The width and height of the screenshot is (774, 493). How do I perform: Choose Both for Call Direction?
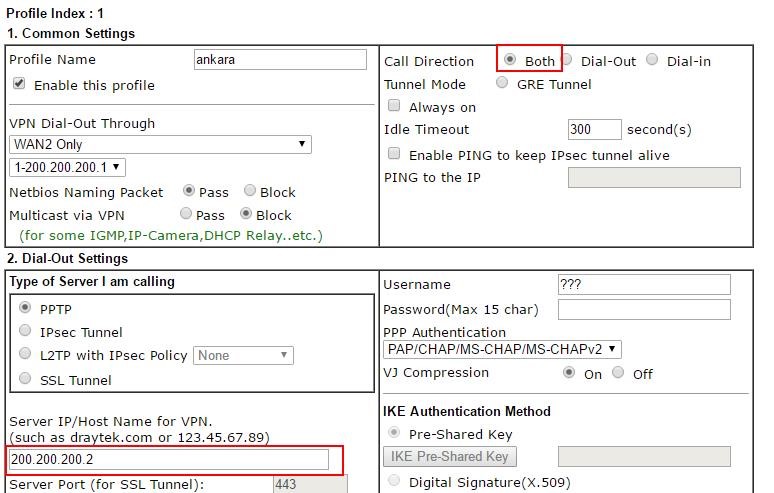coord(510,60)
